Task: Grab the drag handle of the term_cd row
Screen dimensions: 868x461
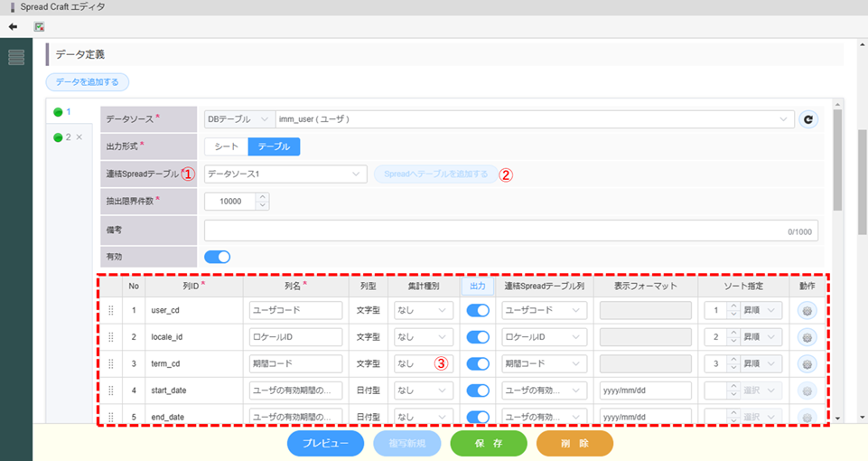Action: pyautogui.click(x=111, y=364)
